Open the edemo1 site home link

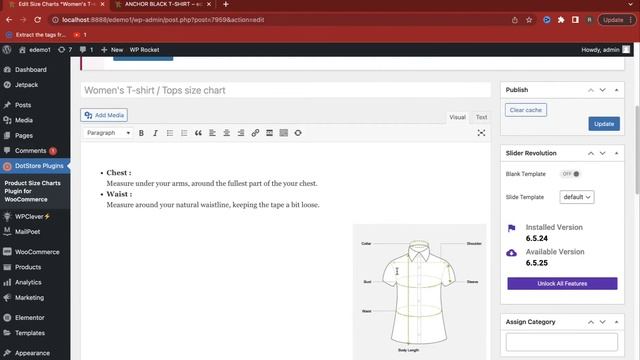35,50
